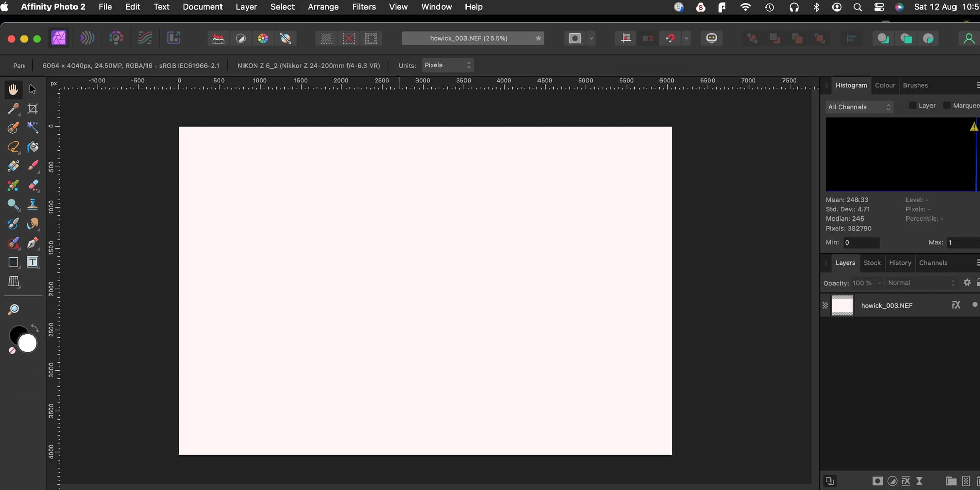This screenshot has height=490, width=980.
Task: Choose the Clone Stamp tool
Action: (x=33, y=205)
